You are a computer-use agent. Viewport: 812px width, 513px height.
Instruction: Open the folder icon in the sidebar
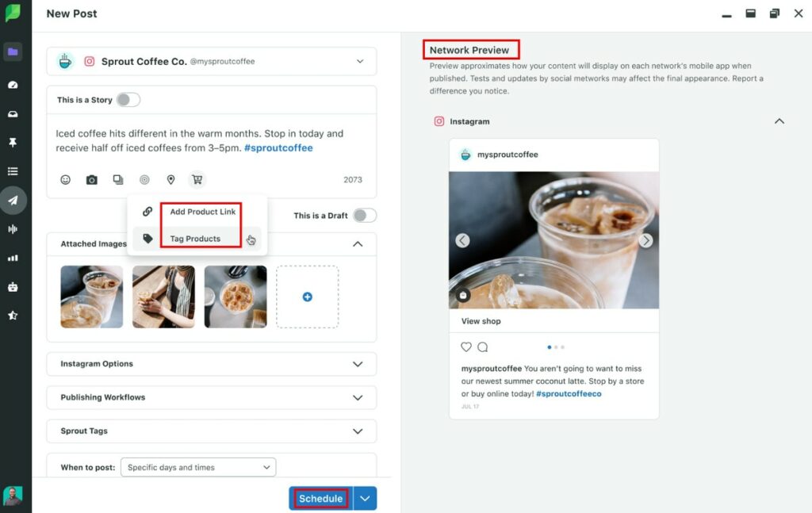point(13,52)
